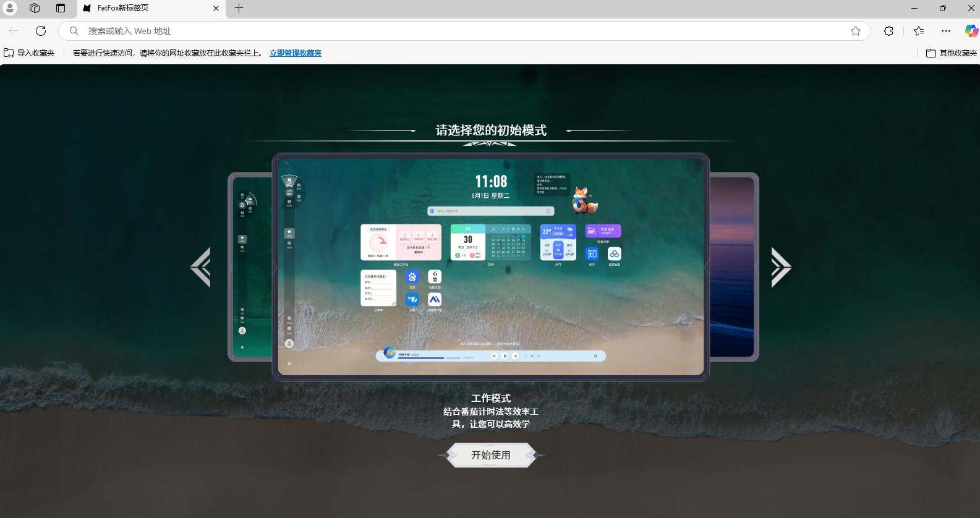Open Copilot sidebar
The width and height of the screenshot is (980, 518).
pos(971,31)
